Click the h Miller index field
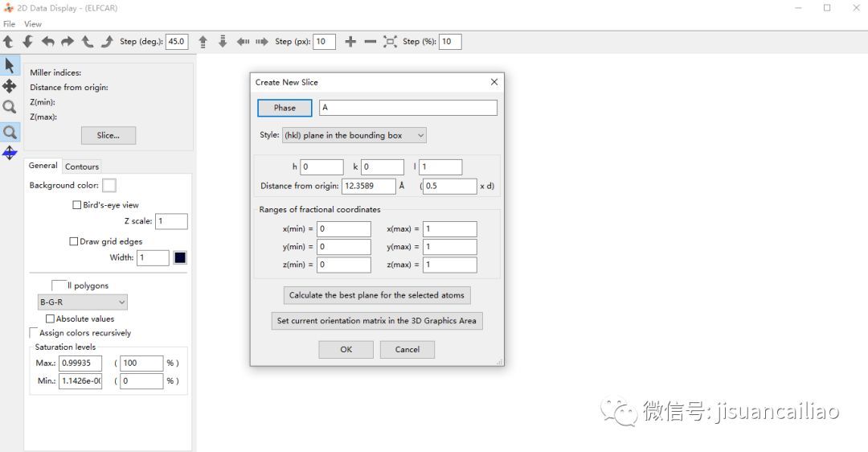Screen dimensions: 868x452 [321, 166]
